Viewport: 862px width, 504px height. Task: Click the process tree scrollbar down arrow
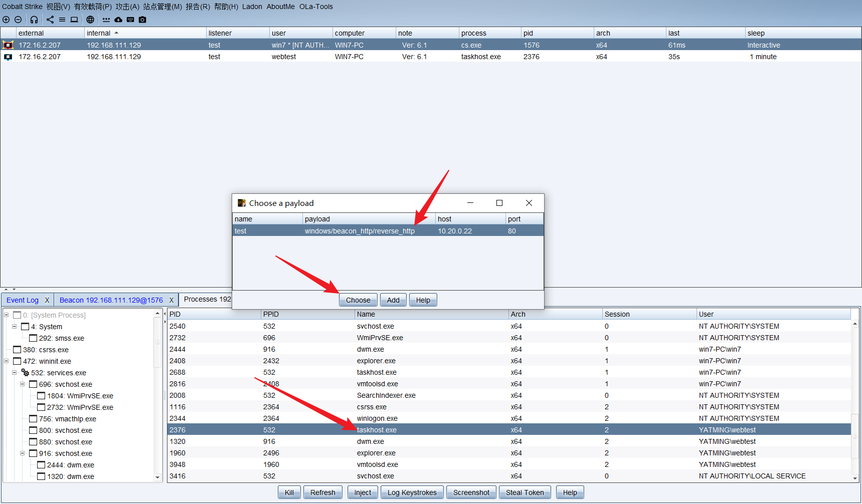(x=157, y=477)
